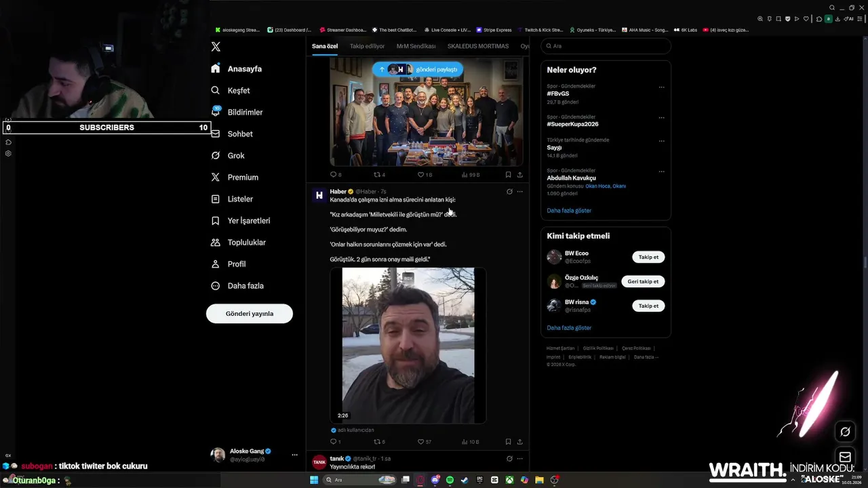The width and height of the screenshot is (868, 488).
Task: Switch to MrM Sendikası tab
Action: click(x=416, y=46)
